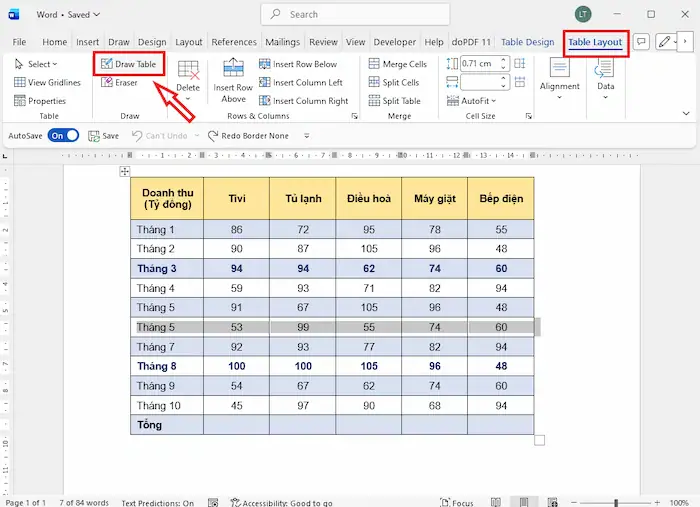Activate the Eraser tool
This screenshot has height=507, width=700.
coord(119,83)
